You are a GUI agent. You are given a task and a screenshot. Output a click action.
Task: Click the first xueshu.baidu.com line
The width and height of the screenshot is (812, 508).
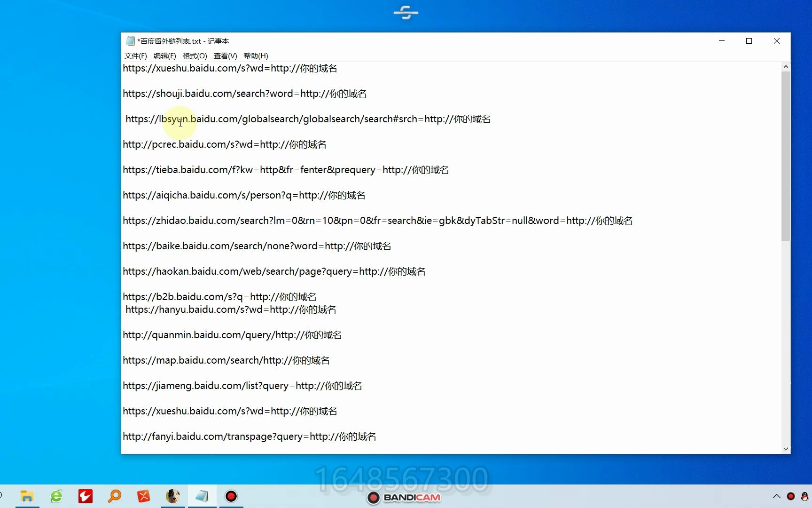pos(230,68)
